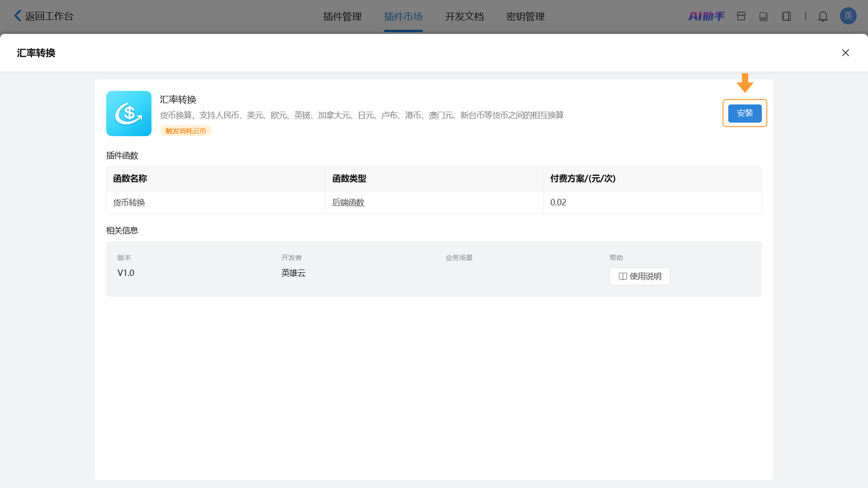Click the 触发消耗云币 tag

186,131
